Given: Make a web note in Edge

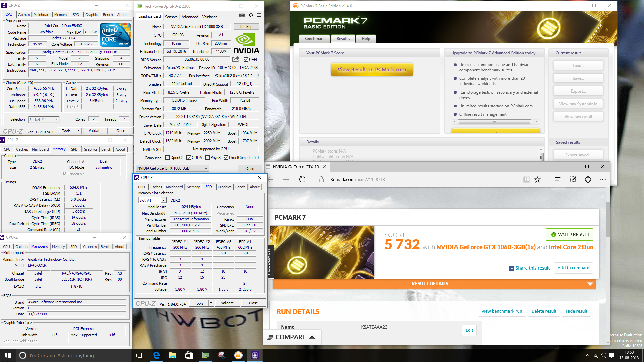Looking at the screenshot, I should tap(573, 180).
